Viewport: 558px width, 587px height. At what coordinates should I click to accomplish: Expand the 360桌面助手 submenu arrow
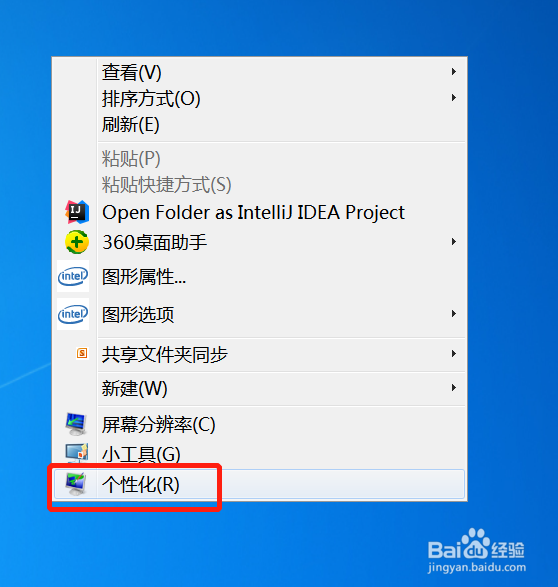coord(454,242)
